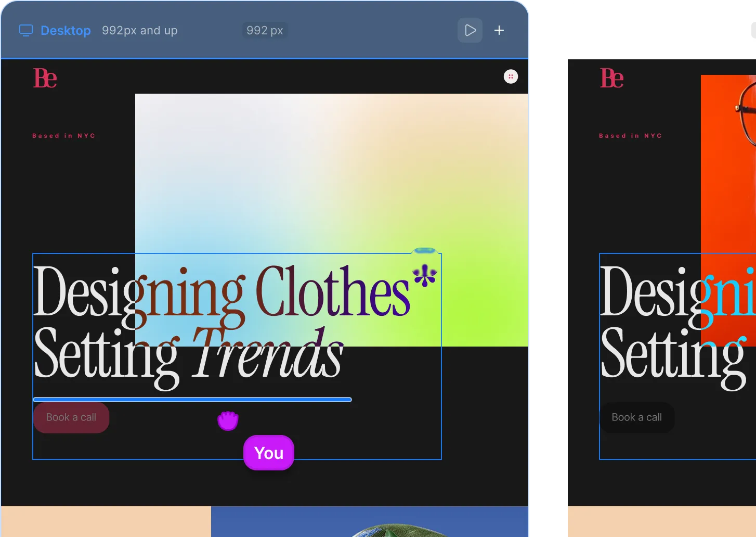
Task: Click the Be logo in the second frame
Action: coord(612,78)
